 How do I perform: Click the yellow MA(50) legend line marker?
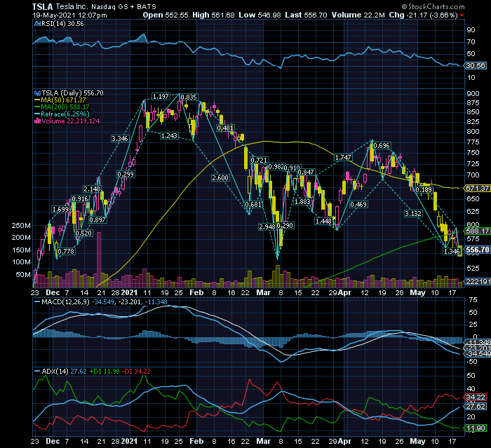tap(37, 100)
